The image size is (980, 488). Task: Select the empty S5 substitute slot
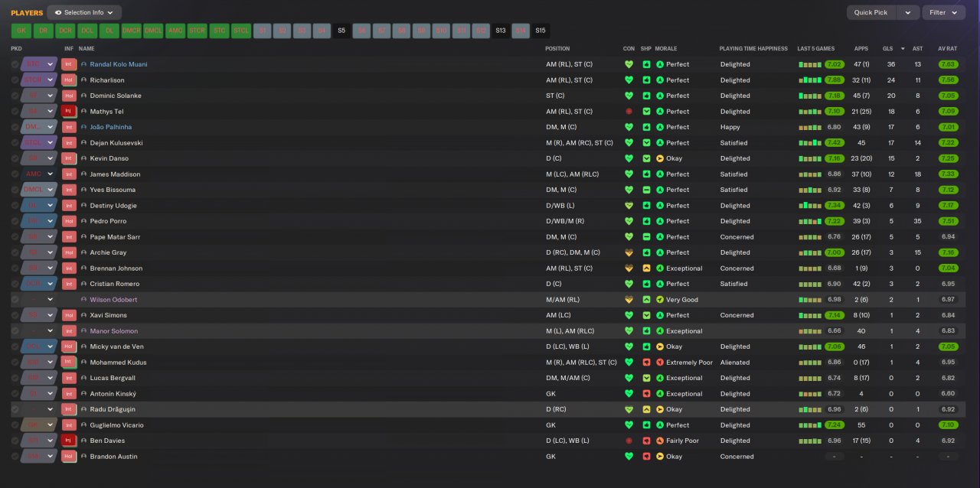(x=341, y=31)
